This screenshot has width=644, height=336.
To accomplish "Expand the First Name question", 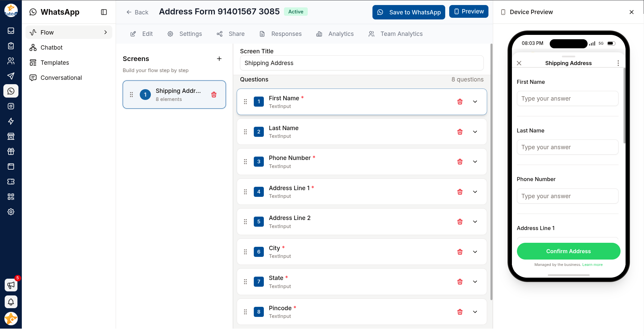I will click(x=475, y=102).
